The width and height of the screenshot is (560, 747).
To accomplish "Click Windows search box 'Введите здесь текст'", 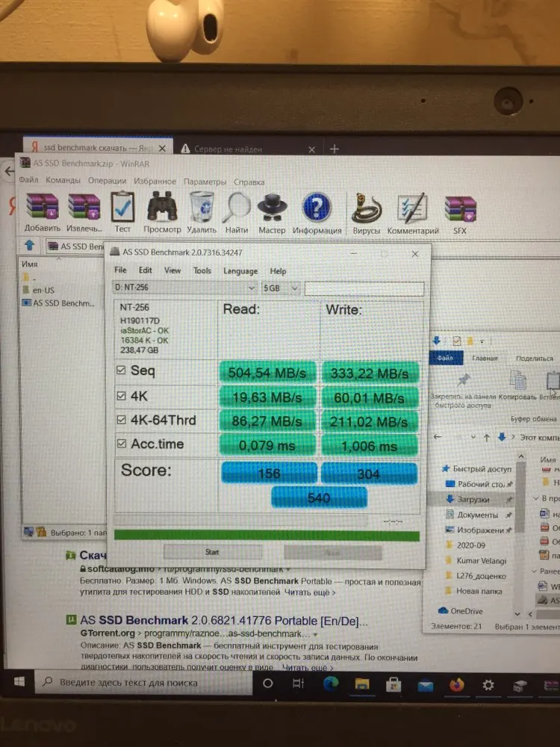I will 143,682.
